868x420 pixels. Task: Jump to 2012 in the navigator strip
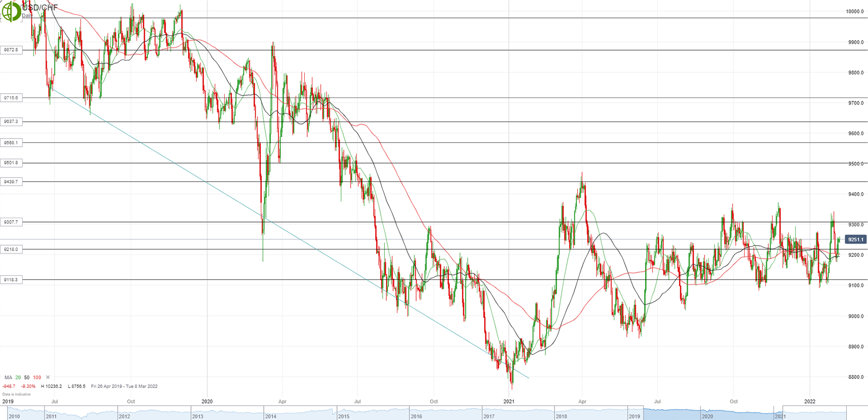(x=124, y=416)
